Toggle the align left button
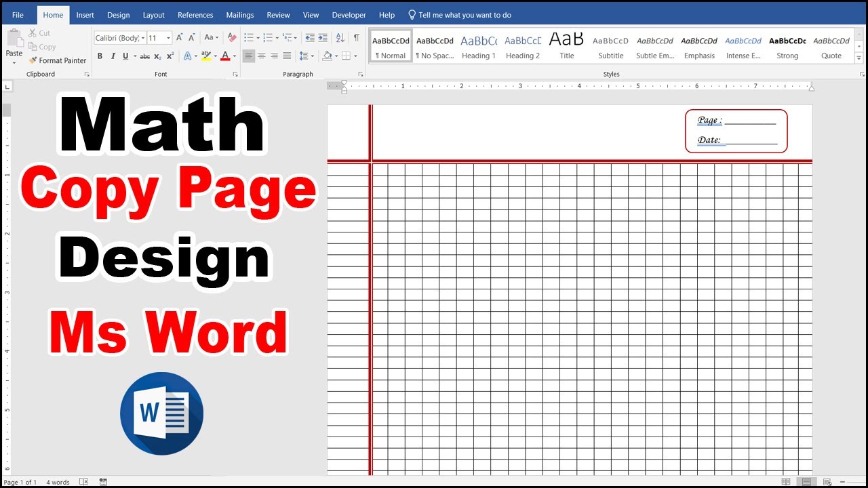 [248, 56]
